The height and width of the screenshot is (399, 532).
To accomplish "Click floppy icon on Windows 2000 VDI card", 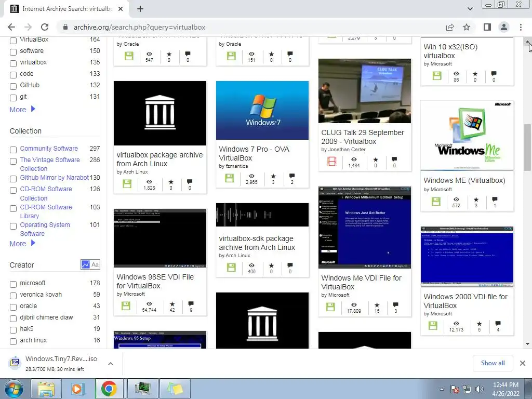I will click(x=433, y=326).
